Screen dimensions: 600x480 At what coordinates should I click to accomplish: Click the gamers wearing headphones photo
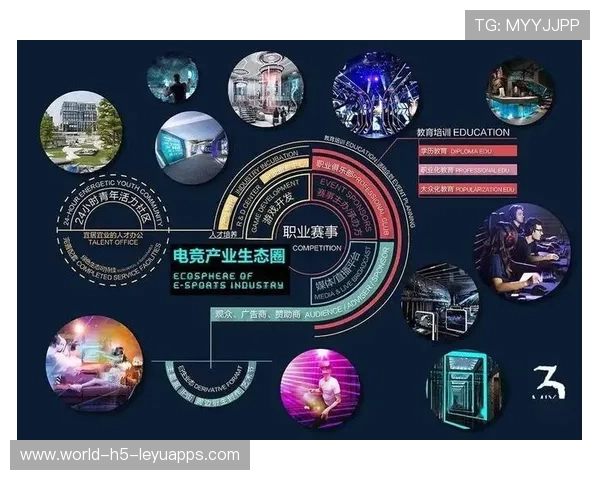pos(523,251)
